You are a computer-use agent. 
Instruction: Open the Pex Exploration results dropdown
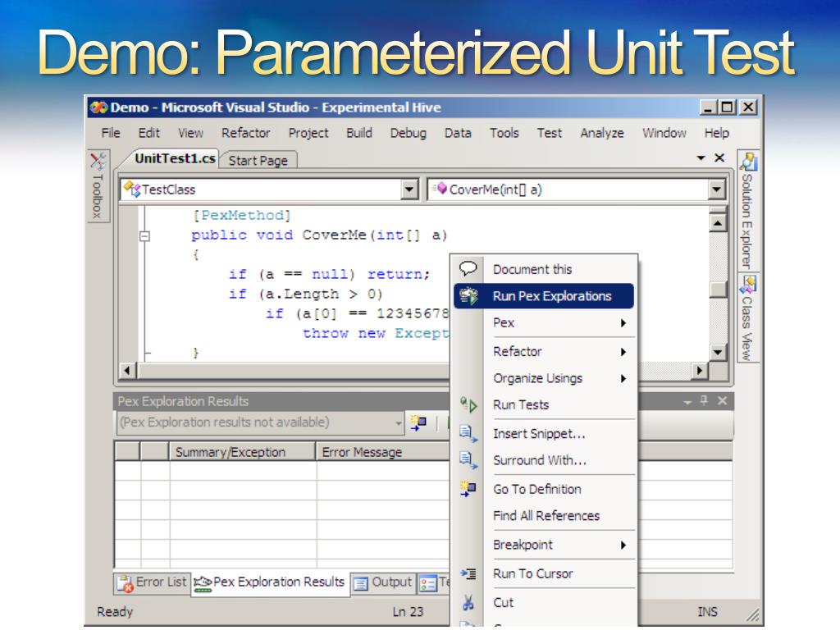pos(398,422)
